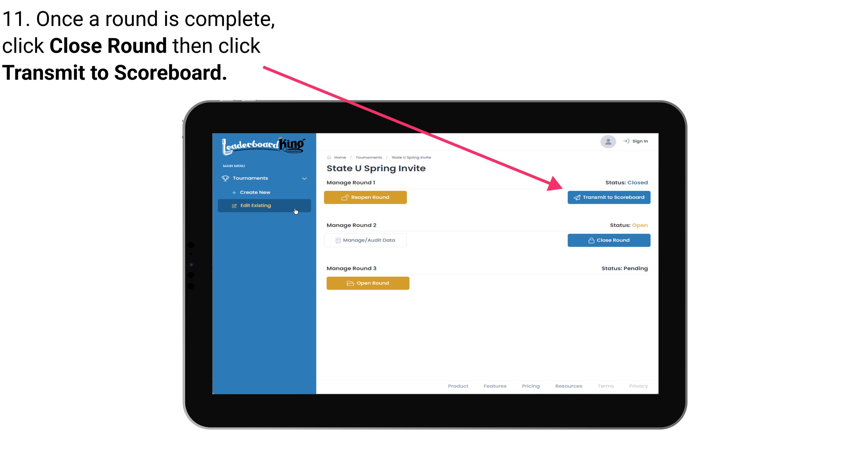The width and height of the screenshot is (868, 467).
Task: Click the Features footer link
Action: 494,385
